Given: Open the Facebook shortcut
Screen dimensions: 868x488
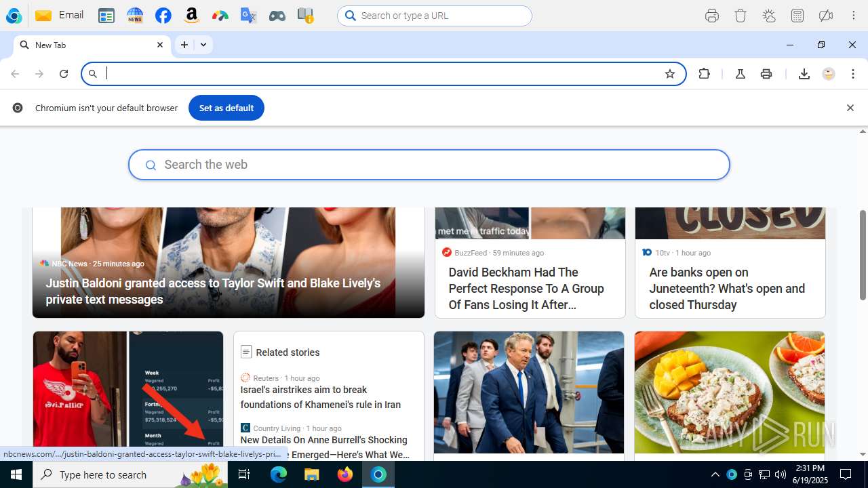Looking at the screenshot, I should (163, 16).
